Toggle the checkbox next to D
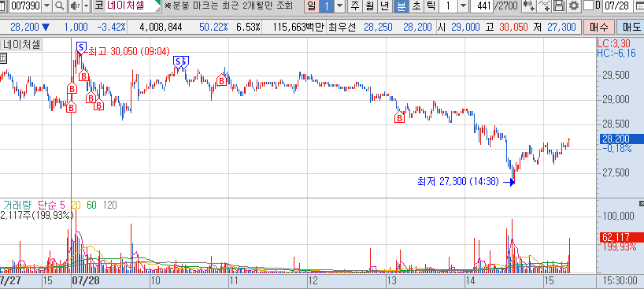 (589, 6)
